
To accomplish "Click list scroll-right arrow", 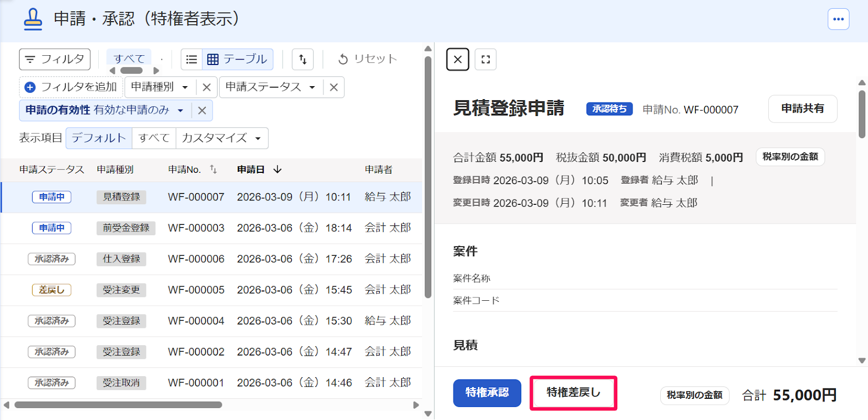I will pyautogui.click(x=416, y=405).
